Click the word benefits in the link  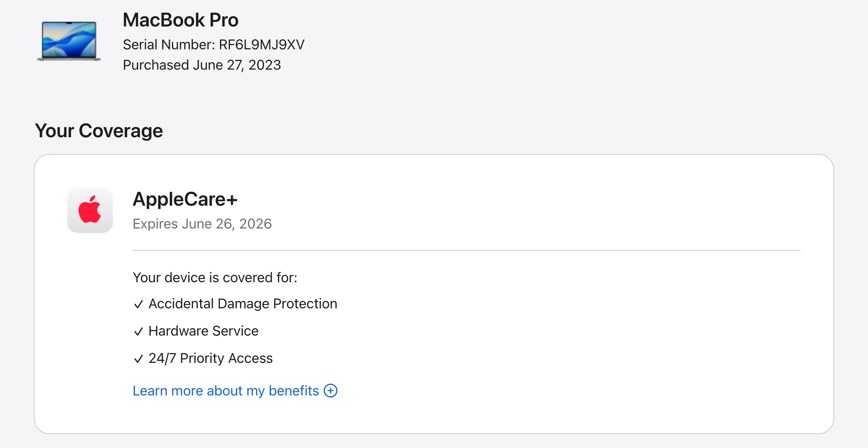click(293, 391)
